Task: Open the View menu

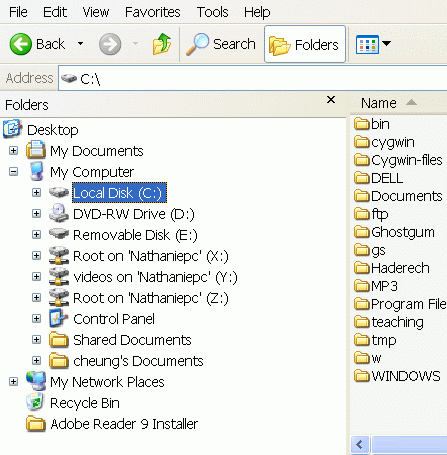Action: (96, 12)
